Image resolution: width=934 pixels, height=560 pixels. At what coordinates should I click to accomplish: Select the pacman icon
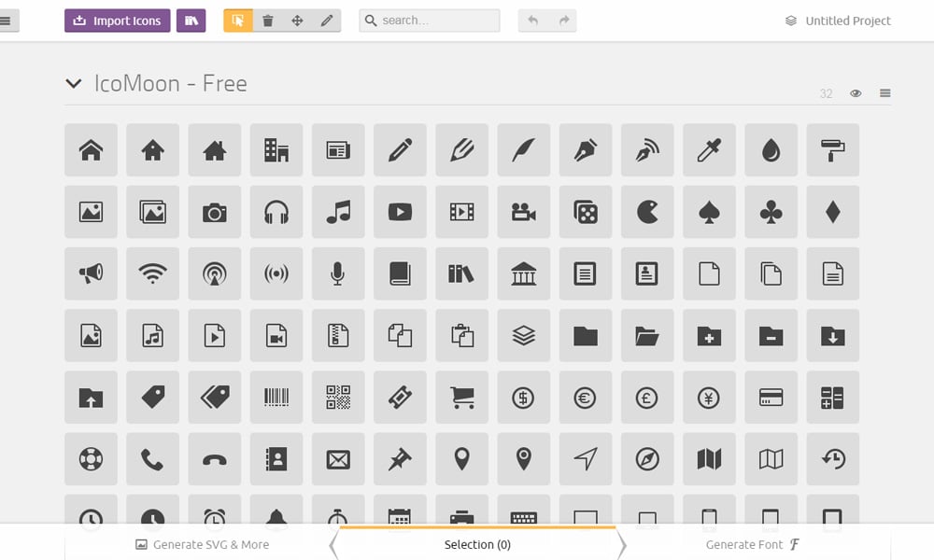(647, 212)
